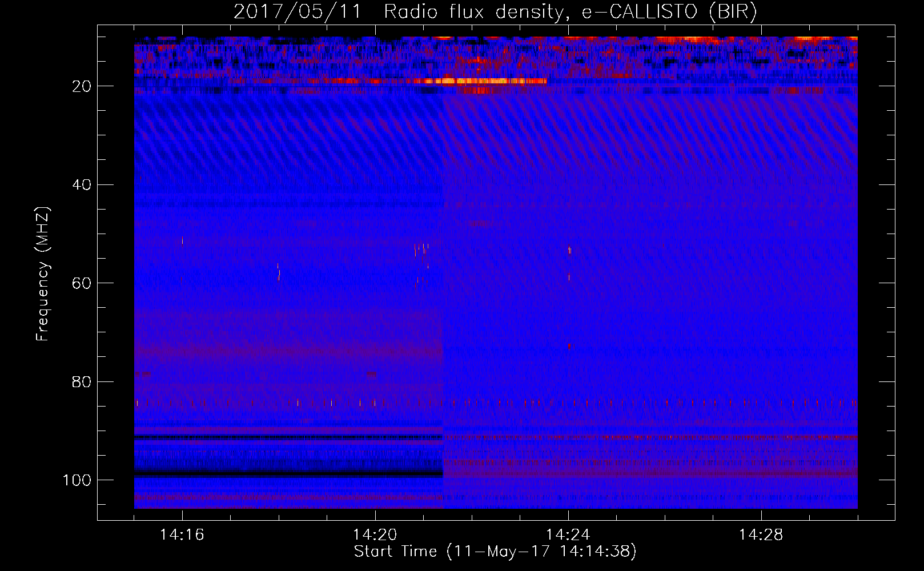Click the 60 MHz frequency tick label
The width and height of the screenshot is (924, 571).
pos(82,283)
